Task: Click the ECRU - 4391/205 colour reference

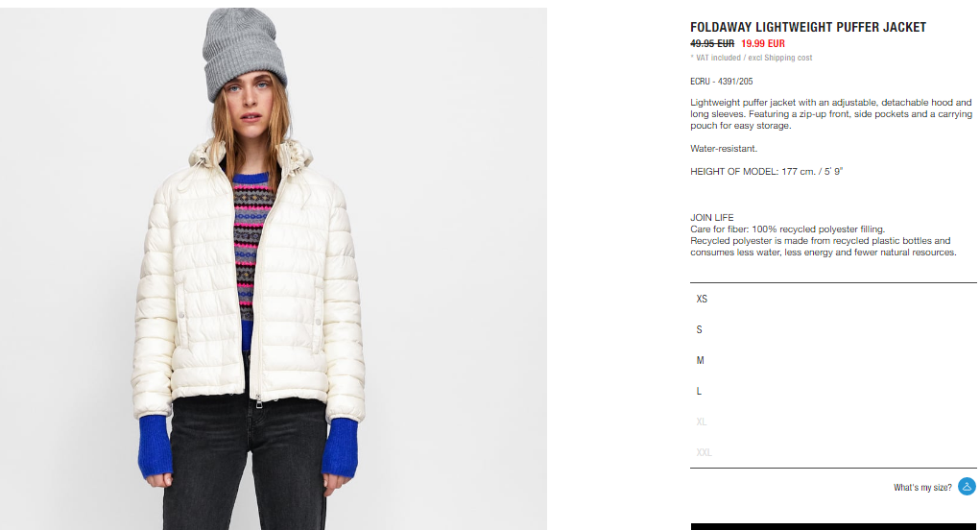Action: click(x=721, y=82)
